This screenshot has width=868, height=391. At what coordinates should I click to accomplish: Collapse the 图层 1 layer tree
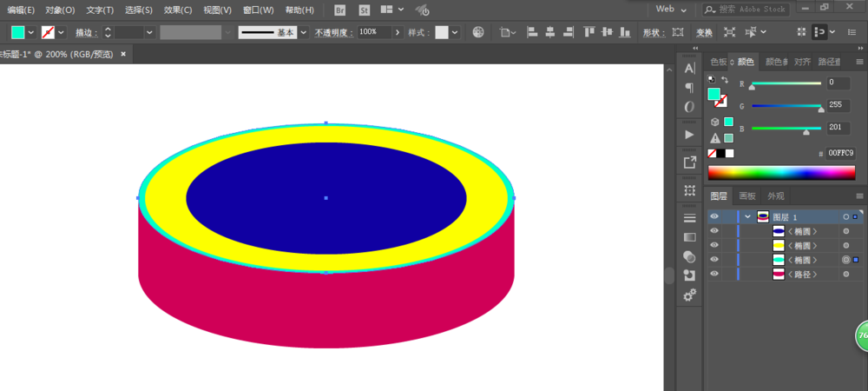(x=746, y=216)
